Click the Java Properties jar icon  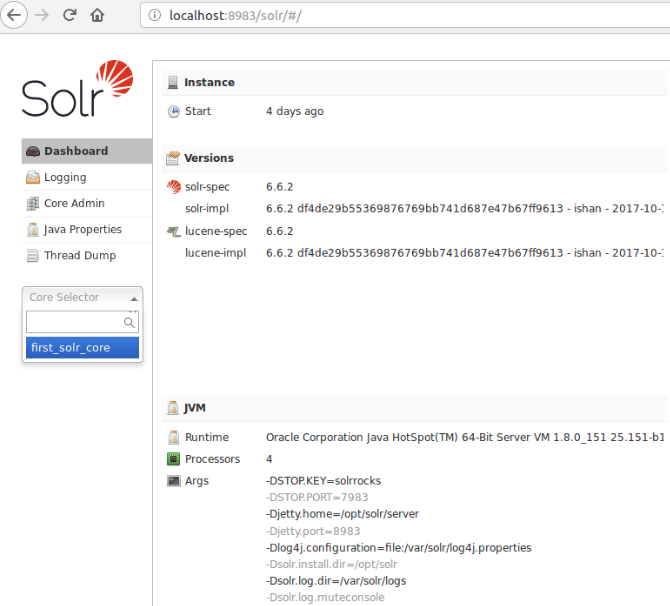tap(33, 230)
